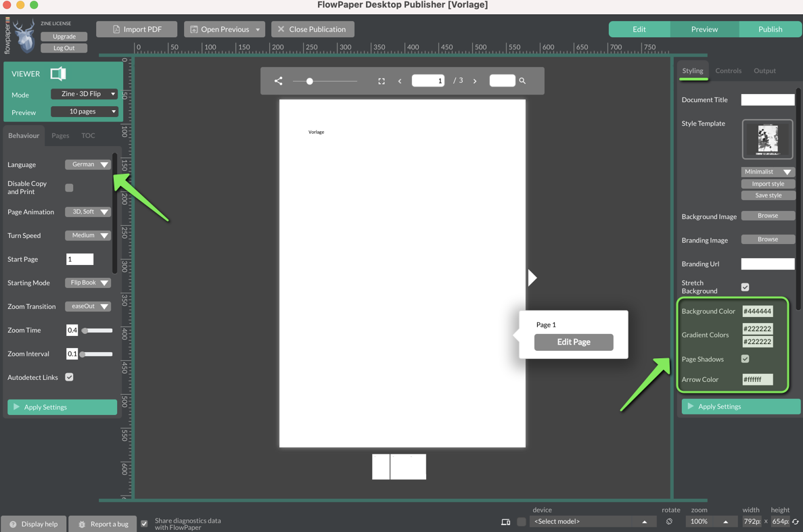Click the rotate device icon

(669, 522)
